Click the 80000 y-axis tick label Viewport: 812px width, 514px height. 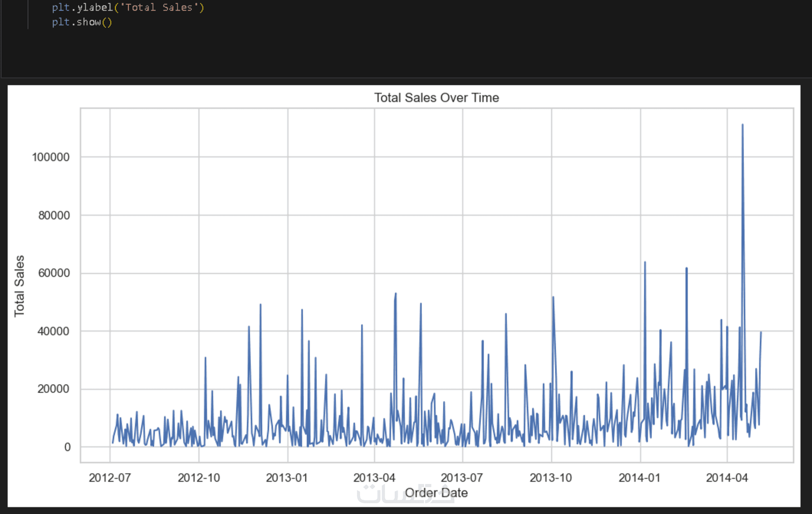(x=54, y=215)
